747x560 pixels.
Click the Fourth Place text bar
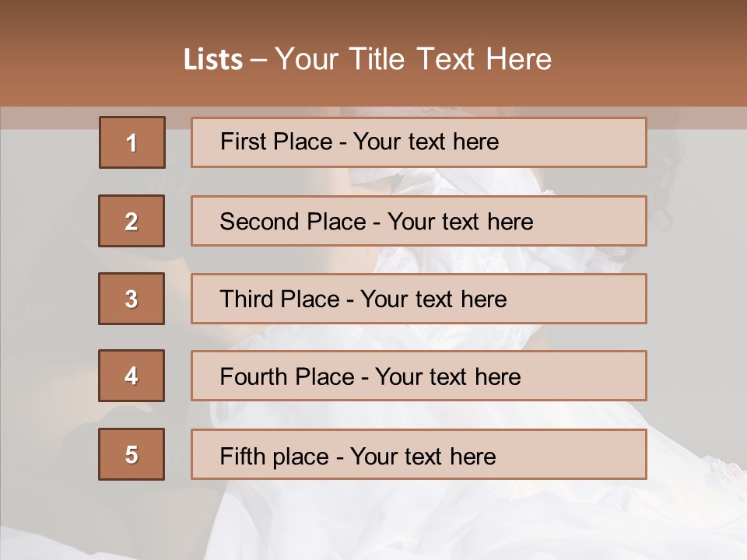[x=419, y=376]
